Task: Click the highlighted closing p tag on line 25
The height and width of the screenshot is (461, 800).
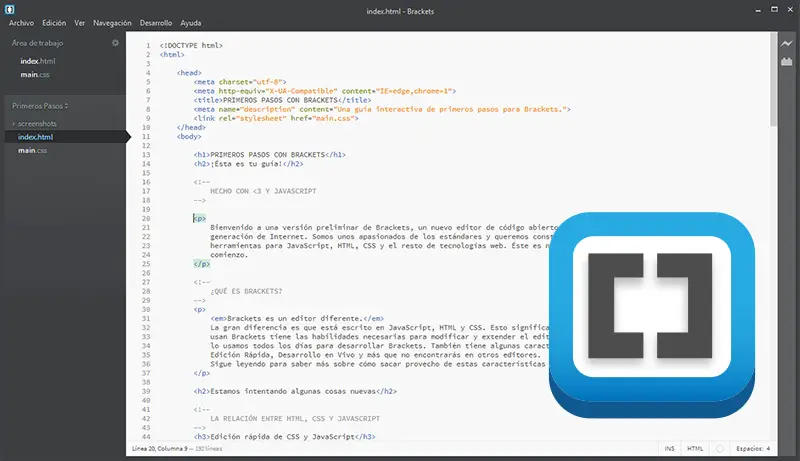Action: point(202,264)
